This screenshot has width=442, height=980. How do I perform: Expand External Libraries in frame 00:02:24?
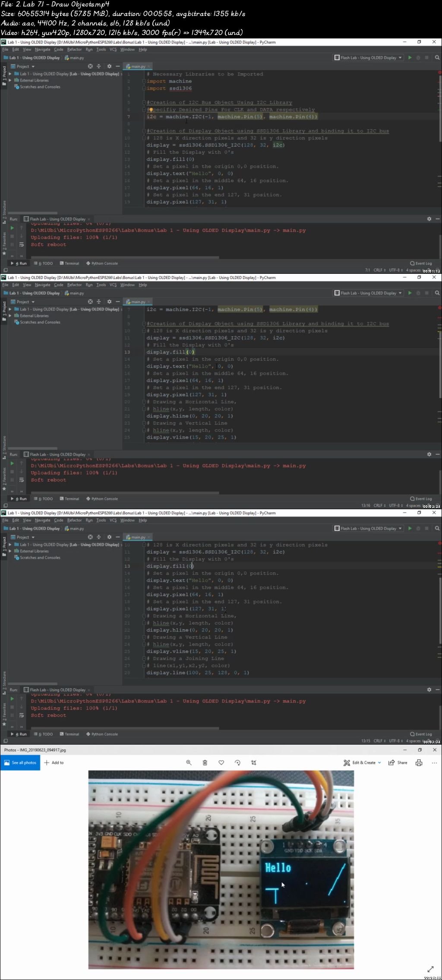[x=10, y=316]
